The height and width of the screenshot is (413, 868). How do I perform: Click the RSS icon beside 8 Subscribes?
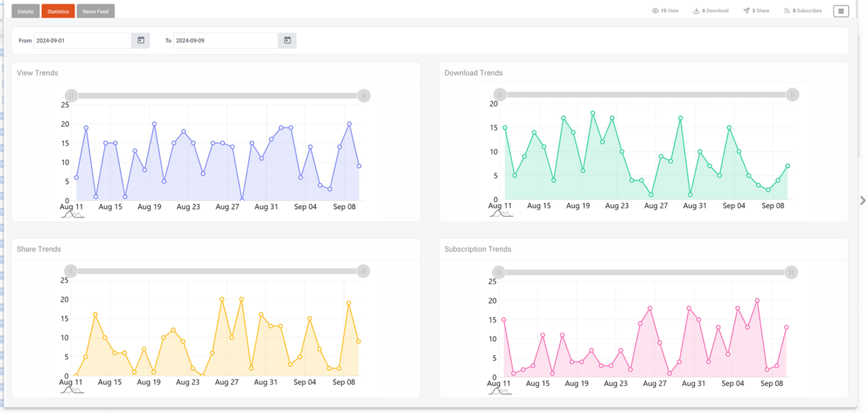(787, 11)
